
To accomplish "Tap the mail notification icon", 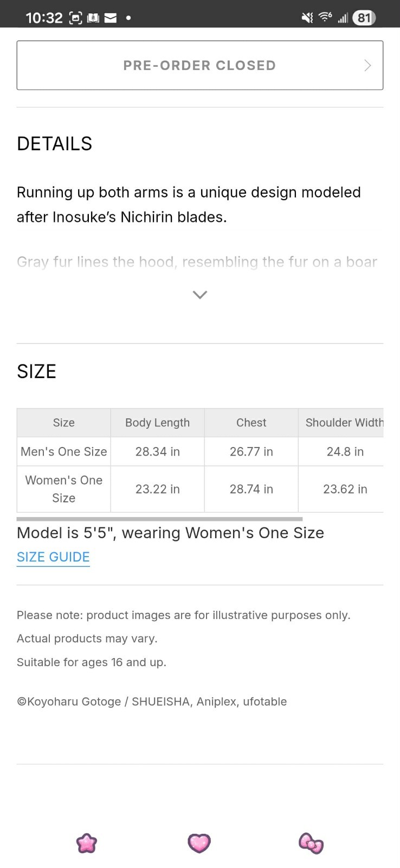I will point(111,18).
